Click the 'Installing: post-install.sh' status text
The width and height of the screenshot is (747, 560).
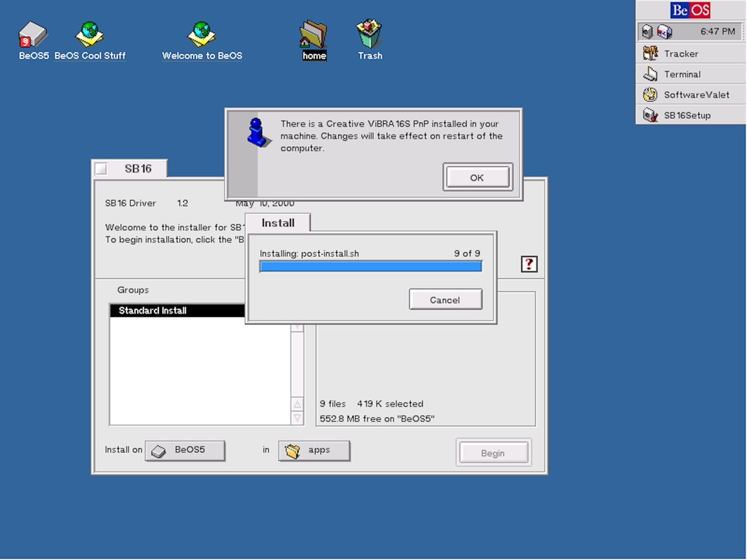[309, 253]
